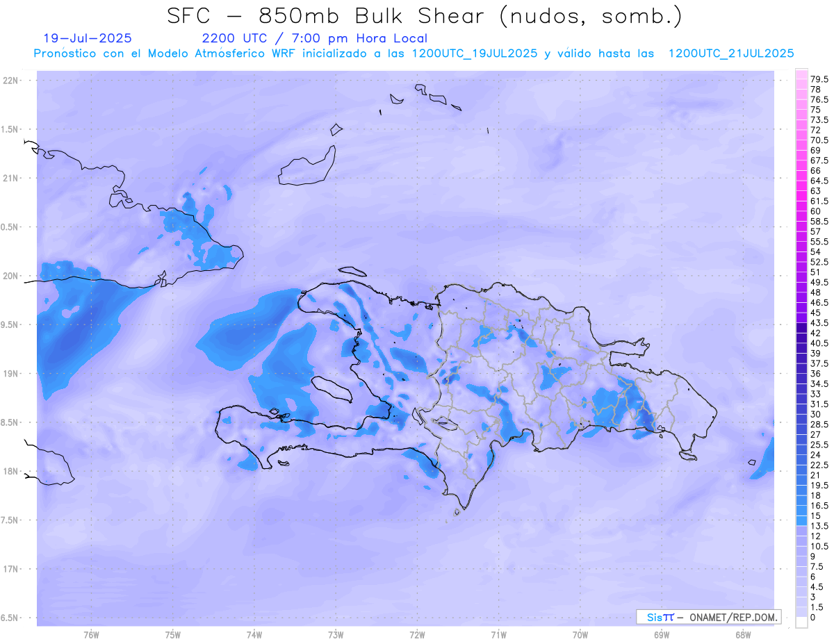Click the "48" value on the color scale
Image resolution: width=834 pixels, height=644 pixels.
point(816,292)
